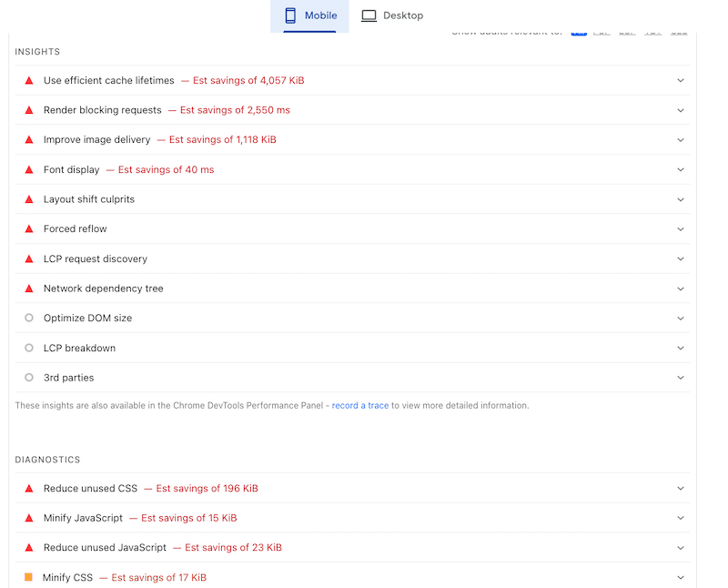728x588 pixels.
Task: Click orange square icon beside Minify CSS
Action: (28, 577)
